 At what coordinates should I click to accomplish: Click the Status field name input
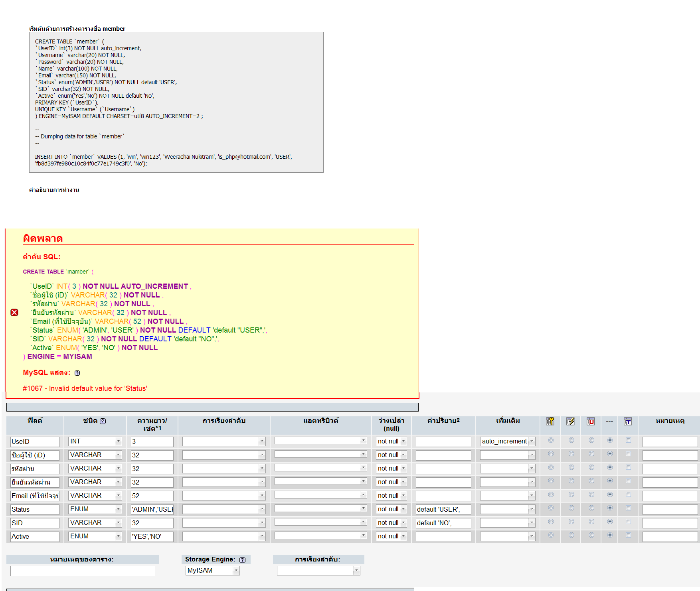click(x=35, y=509)
